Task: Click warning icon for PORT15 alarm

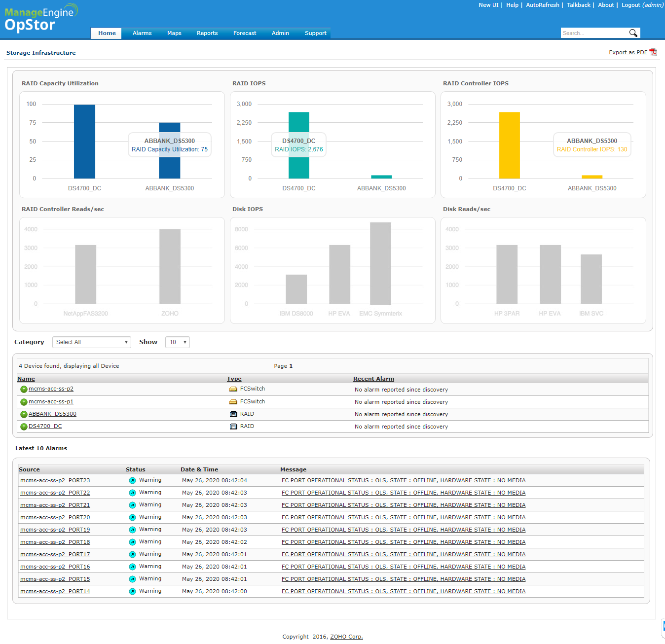Action: pyautogui.click(x=132, y=579)
